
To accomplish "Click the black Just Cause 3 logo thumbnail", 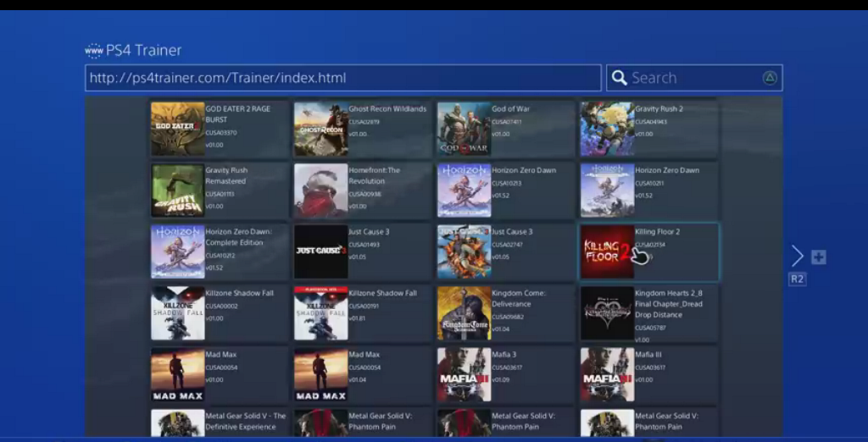I will point(320,251).
